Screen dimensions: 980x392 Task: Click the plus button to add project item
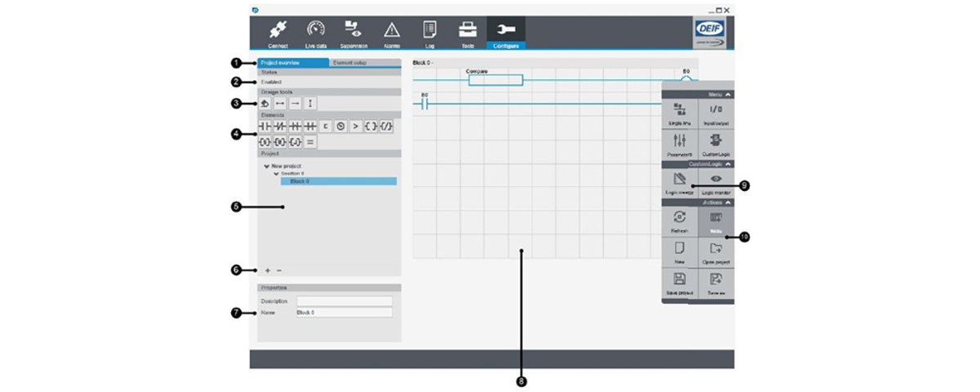point(267,270)
